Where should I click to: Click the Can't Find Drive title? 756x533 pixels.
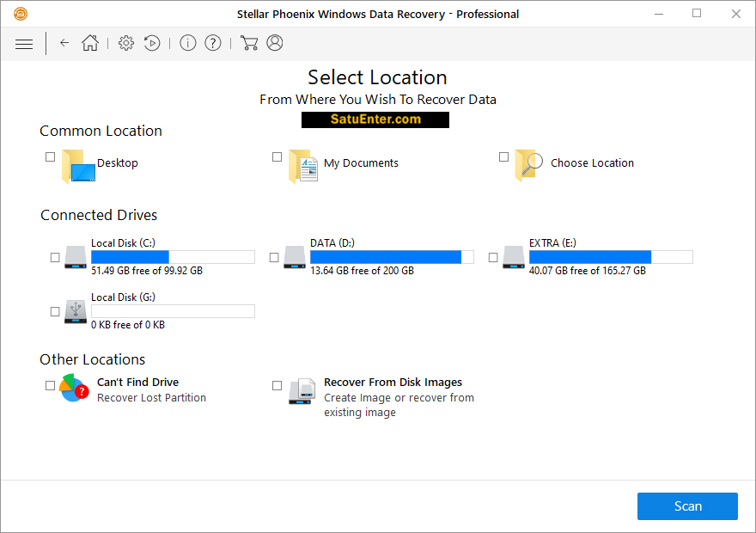click(x=138, y=382)
